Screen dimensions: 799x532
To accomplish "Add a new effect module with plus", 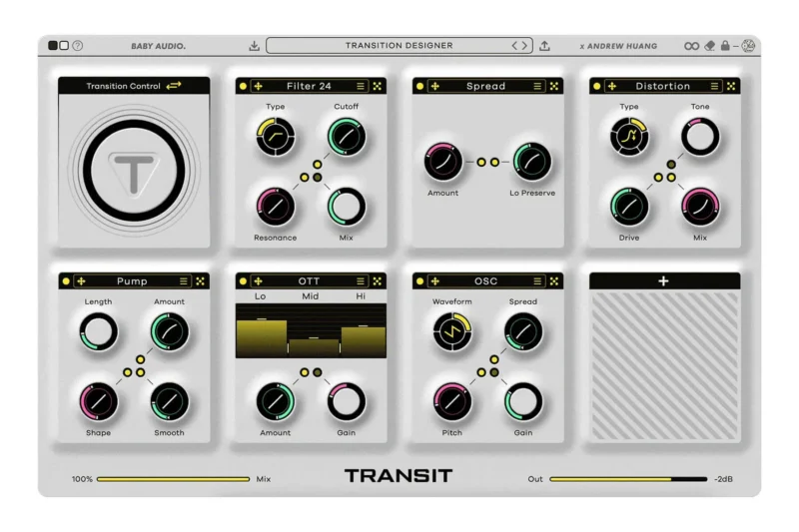I will (x=663, y=281).
